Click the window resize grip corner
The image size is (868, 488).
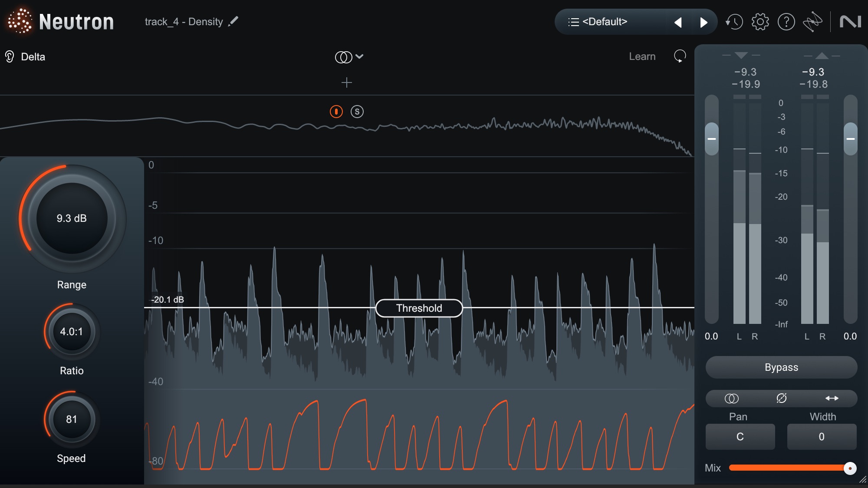click(863, 479)
